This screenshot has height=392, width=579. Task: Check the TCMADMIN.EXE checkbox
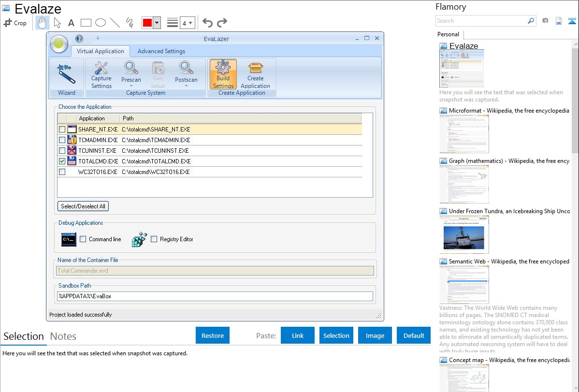[x=62, y=140]
